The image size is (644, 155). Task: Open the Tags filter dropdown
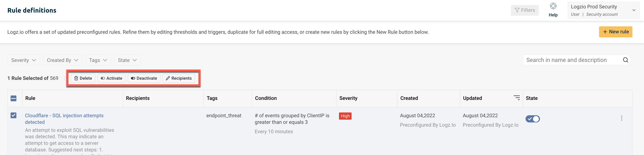(x=98, y=60)
